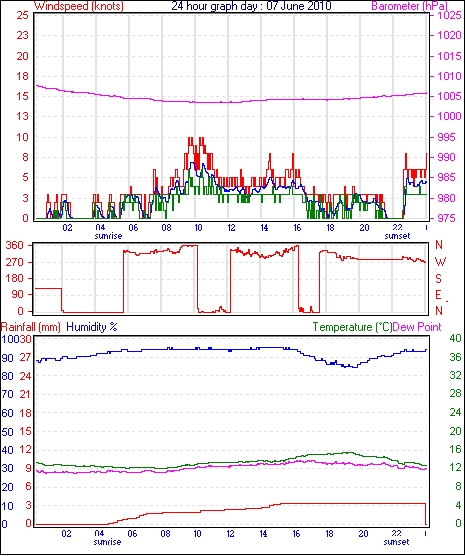Click the Barometer (hPa) axis title

(409, 6)
